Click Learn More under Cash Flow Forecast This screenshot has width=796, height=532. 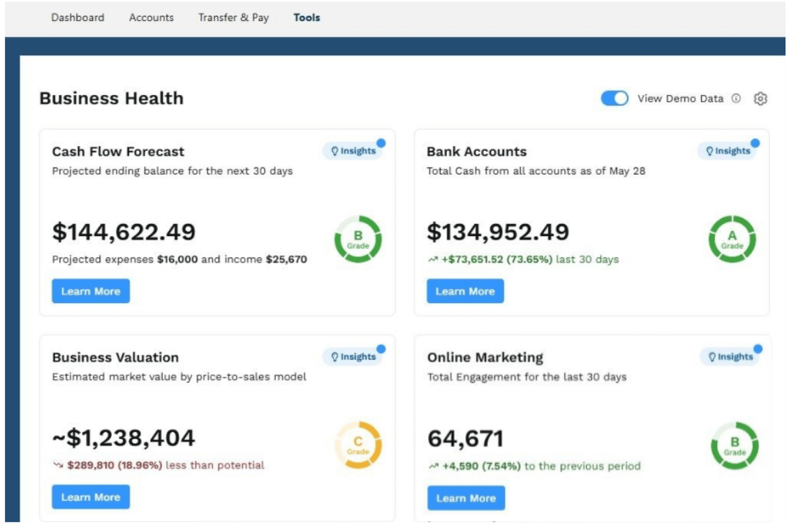point(91,291)
